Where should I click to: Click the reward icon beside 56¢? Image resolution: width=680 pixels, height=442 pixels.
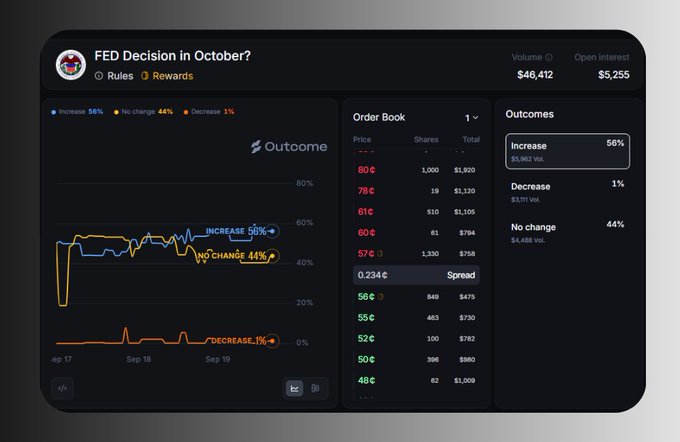point(380,297)
